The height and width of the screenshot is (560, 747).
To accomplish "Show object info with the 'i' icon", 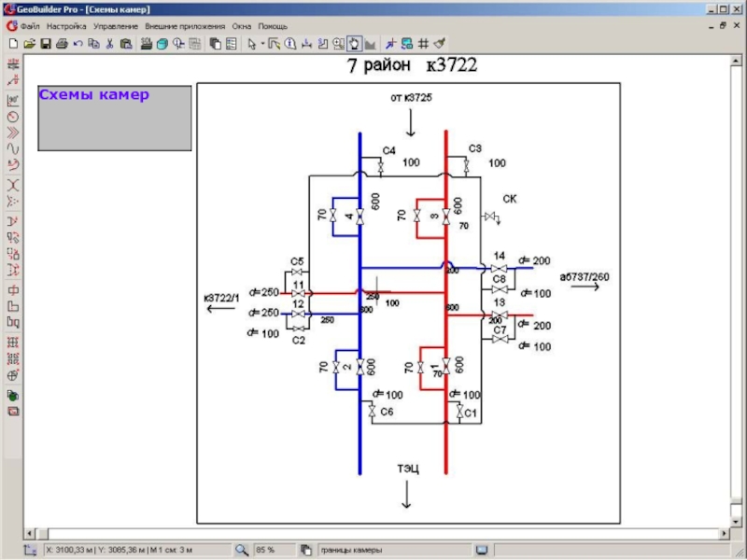I will [x=290, y=43].
